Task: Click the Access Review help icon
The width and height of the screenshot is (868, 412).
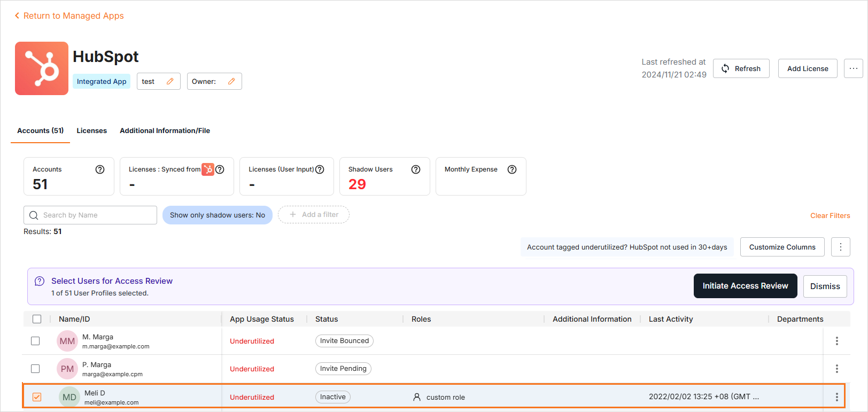Action: coord(40,281)
